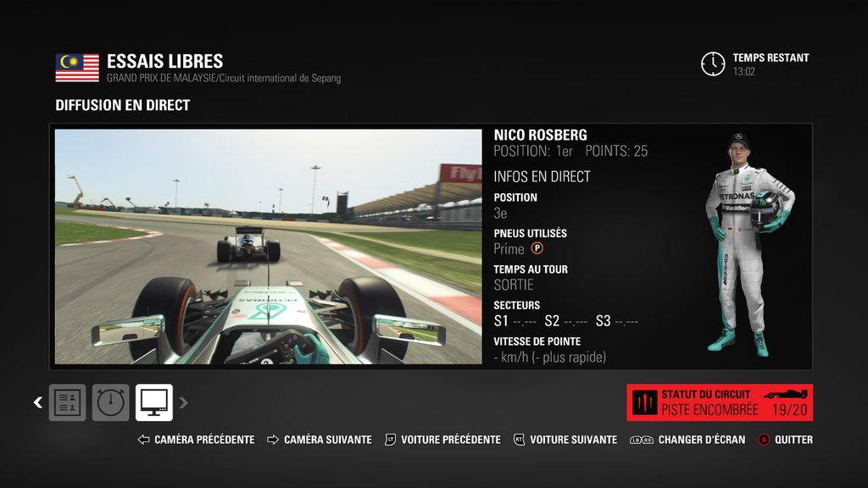Click the Nico Rosberg driver portrait
868x488 pixels.
pyautogui.click(x=749, y=243)
